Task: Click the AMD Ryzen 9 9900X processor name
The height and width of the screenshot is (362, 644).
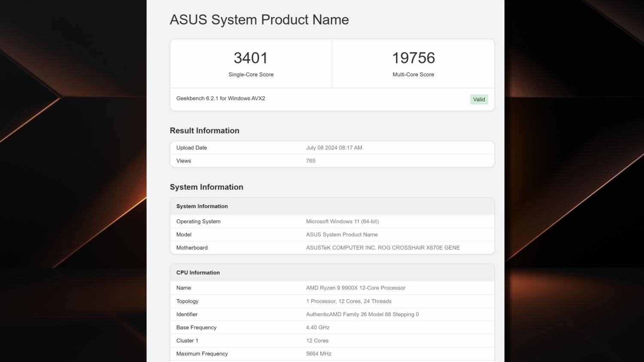Action: coord(356,288)
